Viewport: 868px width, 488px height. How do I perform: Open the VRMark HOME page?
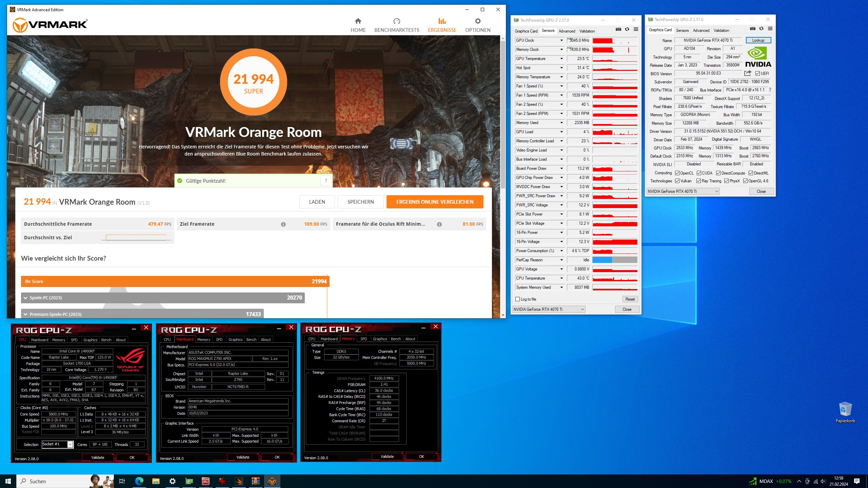tap(358, 25)
